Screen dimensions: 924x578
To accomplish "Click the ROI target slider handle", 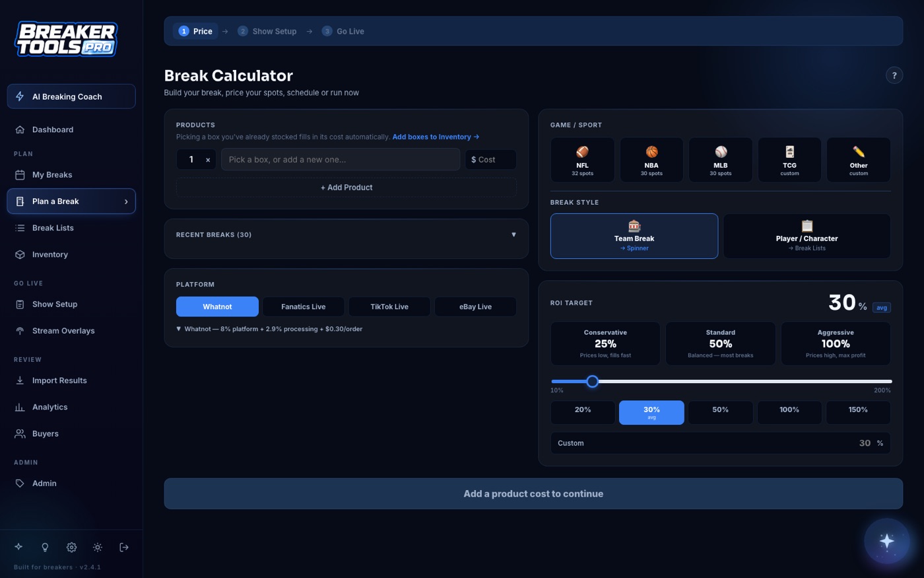I will pos(593,381).
